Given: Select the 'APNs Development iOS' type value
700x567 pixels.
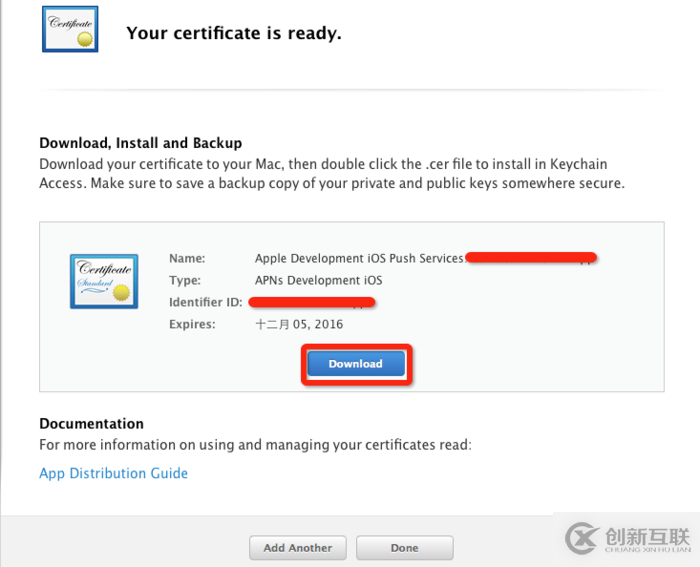Looking at the screenshot, I should click(318, 280).
